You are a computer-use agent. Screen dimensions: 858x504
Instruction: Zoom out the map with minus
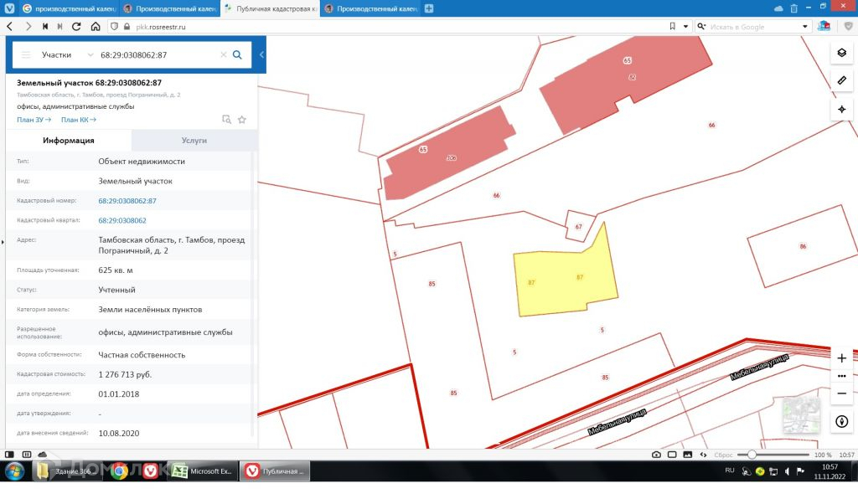(841, 393)
